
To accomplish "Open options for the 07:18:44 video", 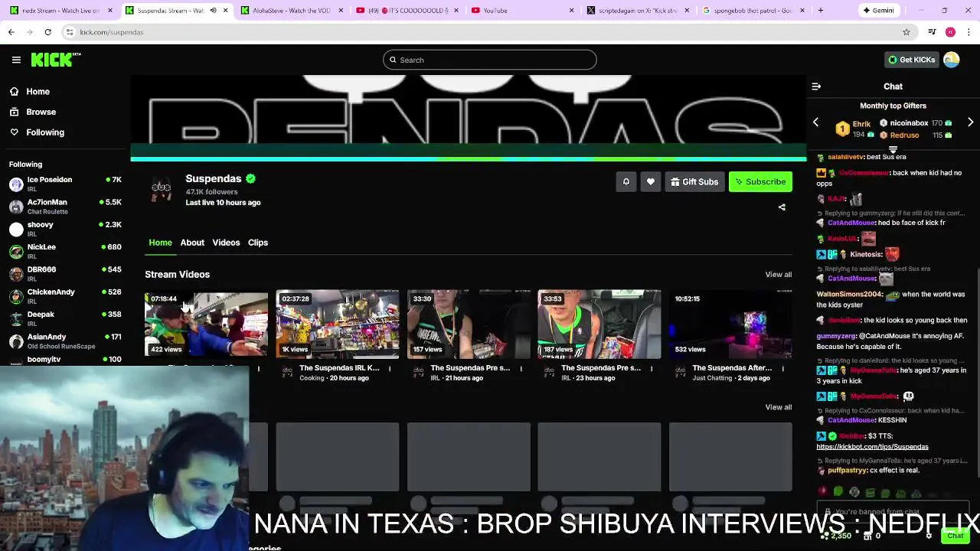I will click(x=259, y=368).
